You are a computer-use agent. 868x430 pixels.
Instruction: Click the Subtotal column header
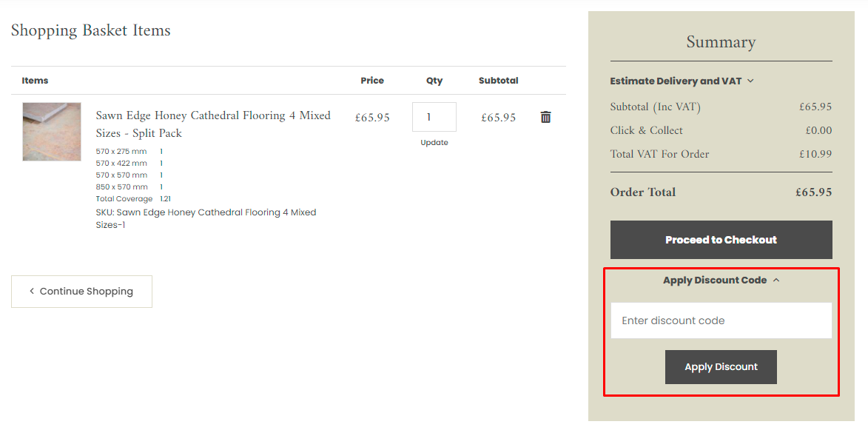[498, 81]
